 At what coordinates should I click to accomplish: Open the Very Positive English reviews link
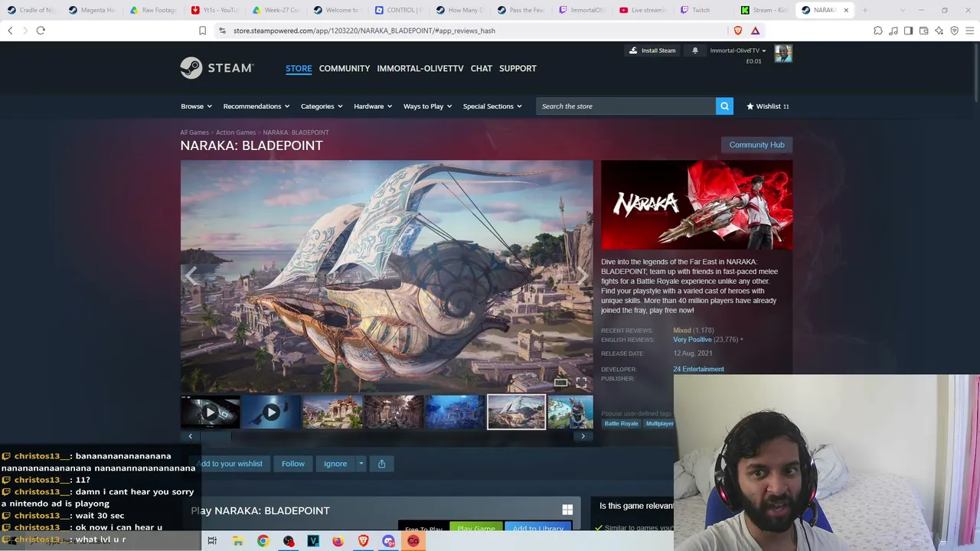tap(692, 340)
